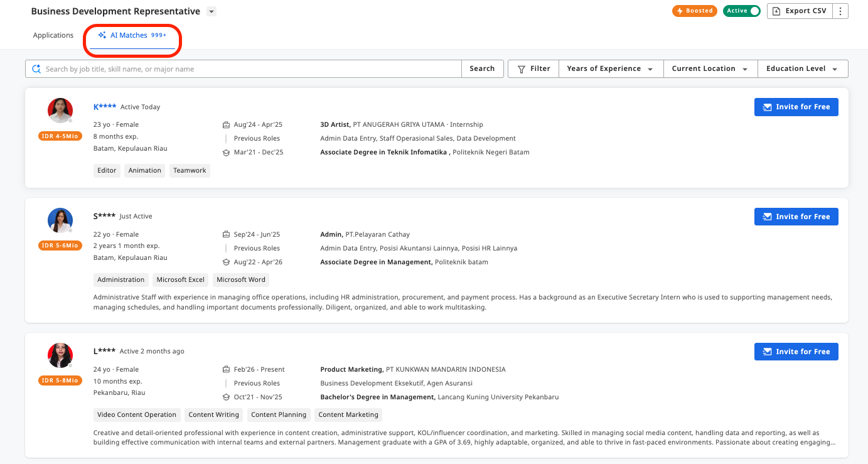The width and height of the screenshot is (868, 464).
Task: Invite candidate S**** for free
Action: 796,217
